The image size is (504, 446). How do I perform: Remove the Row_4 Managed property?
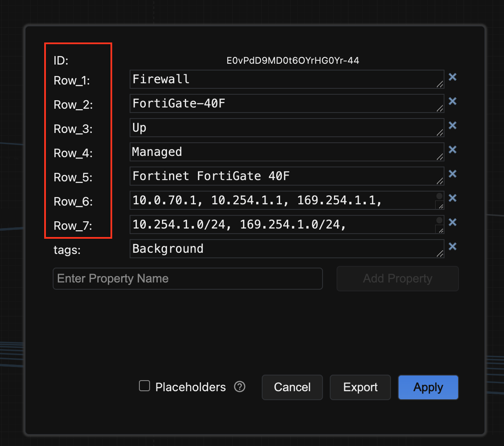[453, 150]
